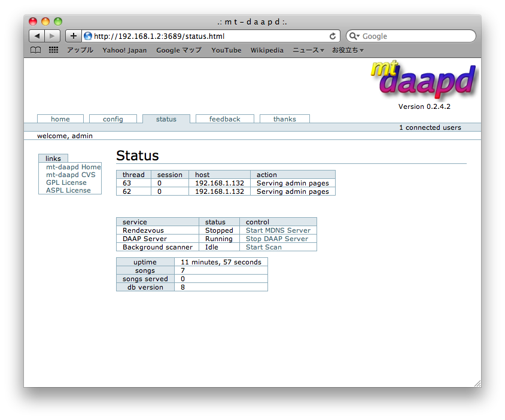Click the browser forward arrow button
505x420 pixels.
(x=53, y=36)
